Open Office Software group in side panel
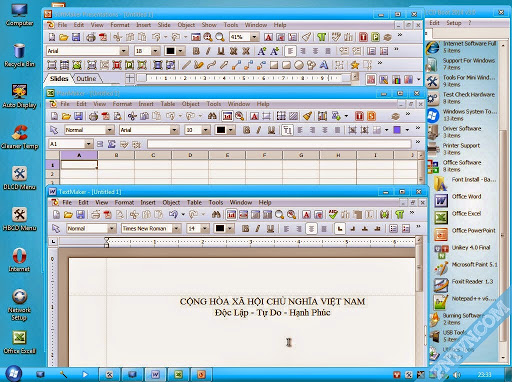This screenshot has width=512, height=382. point(461,166)
